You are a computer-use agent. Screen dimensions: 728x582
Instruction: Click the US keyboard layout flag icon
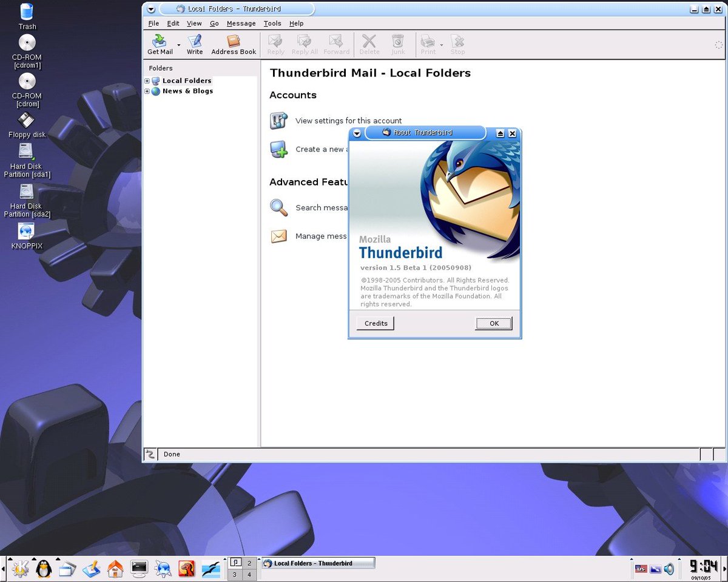pyautogui.click(x=641, y=569)
